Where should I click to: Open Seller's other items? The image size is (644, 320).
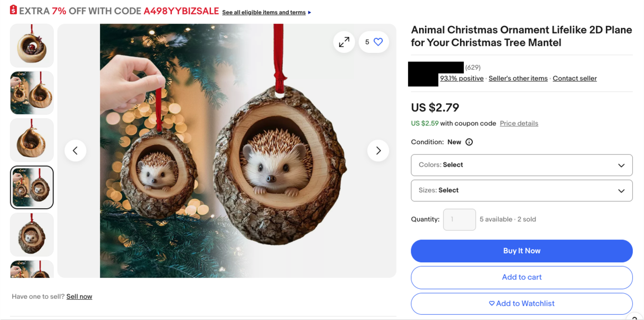518,78
